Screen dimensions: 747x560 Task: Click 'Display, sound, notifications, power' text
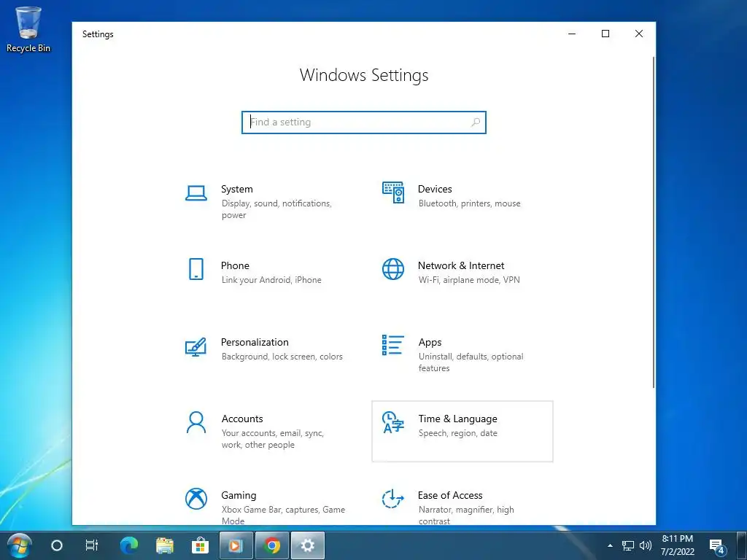(x=276, y=209)
